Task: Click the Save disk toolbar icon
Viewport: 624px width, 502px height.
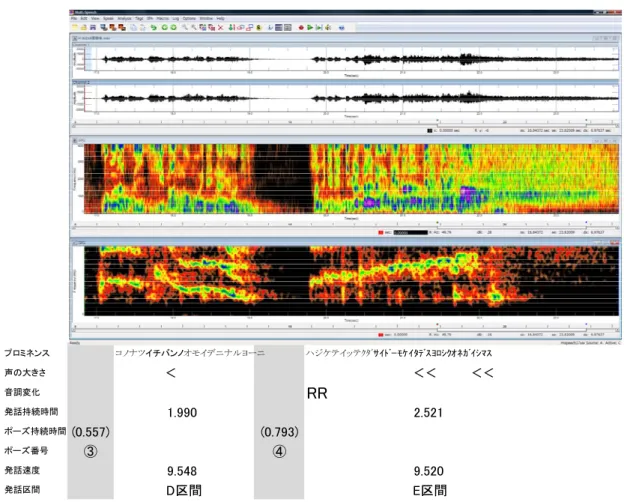Action: point(93,27)
